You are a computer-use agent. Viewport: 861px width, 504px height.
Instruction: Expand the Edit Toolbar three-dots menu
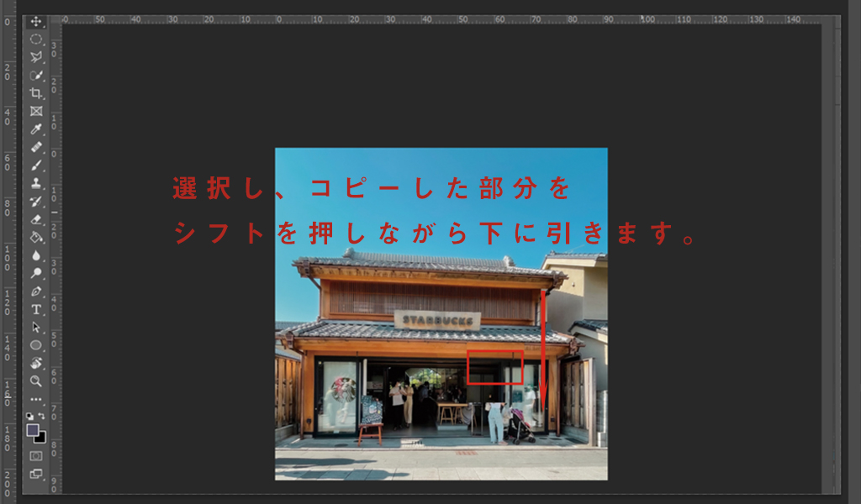point(36,399)
